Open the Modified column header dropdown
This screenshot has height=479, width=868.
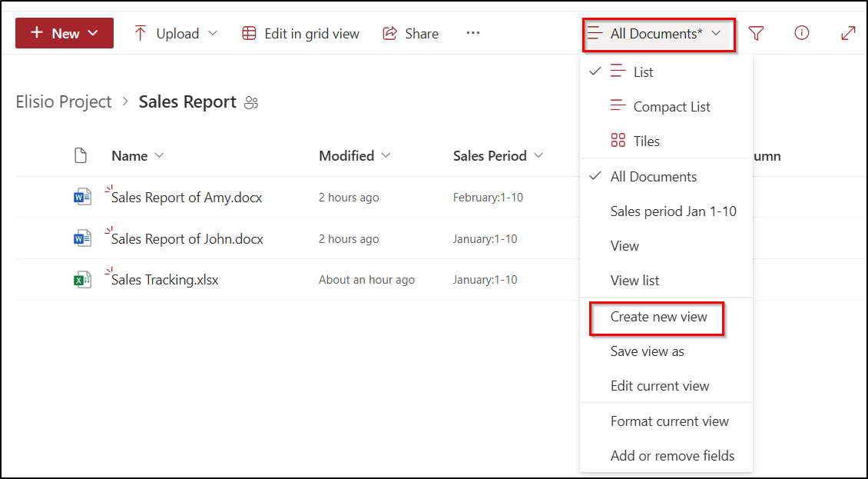354,155
